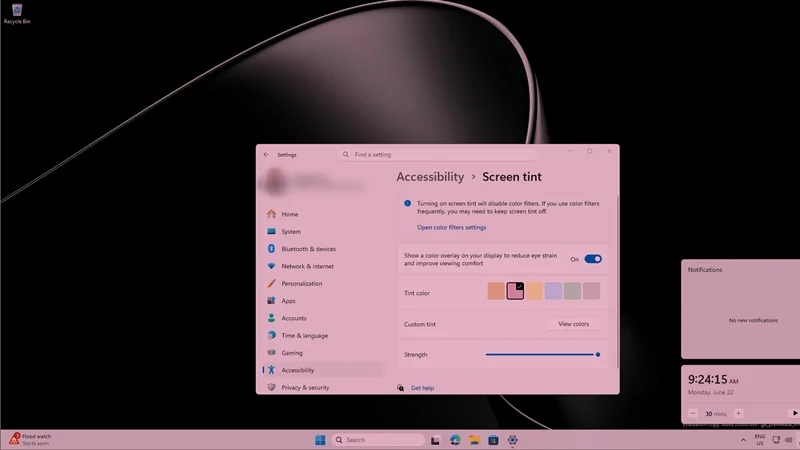The image size is (800, 450).
Task: Start focus session play button
Action: (x=794, y=413)
